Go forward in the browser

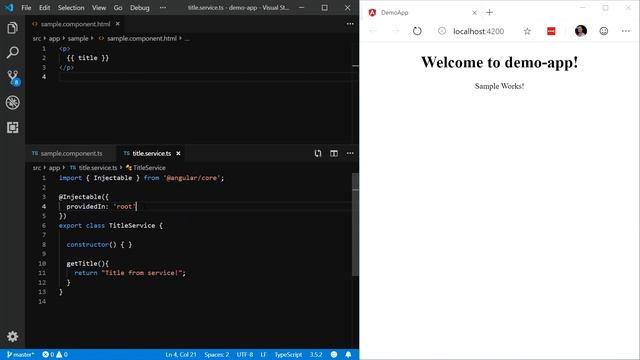point(396,31)
